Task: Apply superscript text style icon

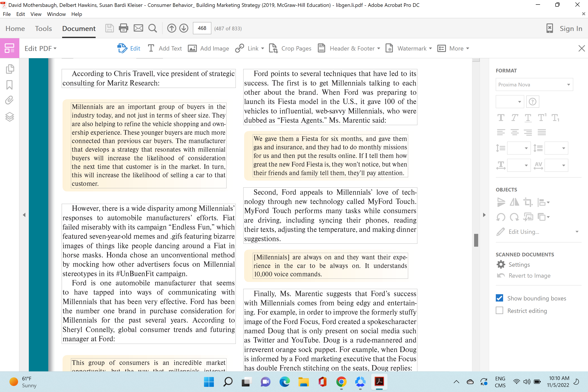Action: point(542,118)
